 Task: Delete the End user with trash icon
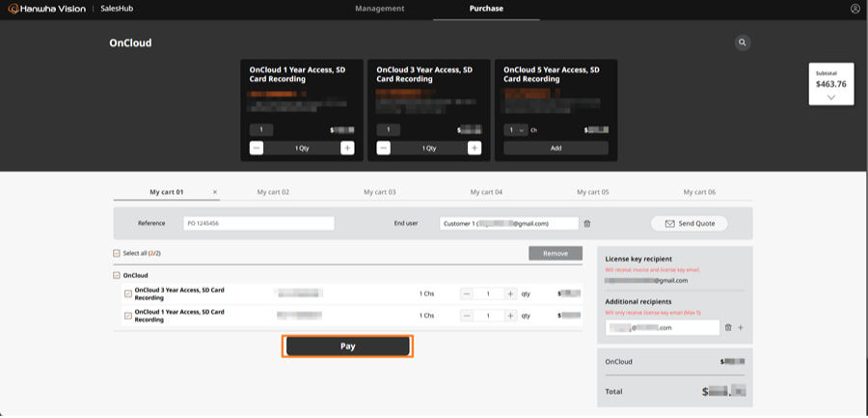pos(587,223)
